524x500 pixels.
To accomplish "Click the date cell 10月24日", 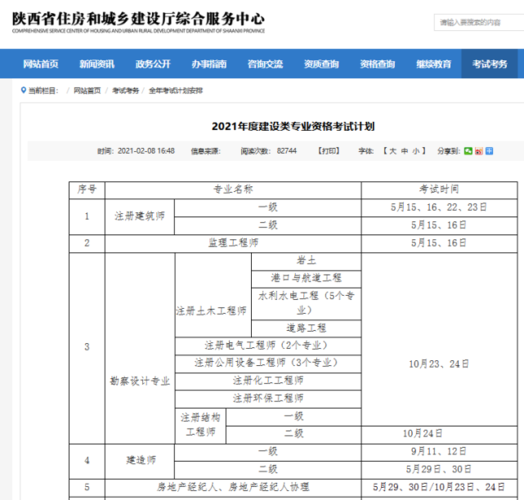I will [x=439, y=434].
